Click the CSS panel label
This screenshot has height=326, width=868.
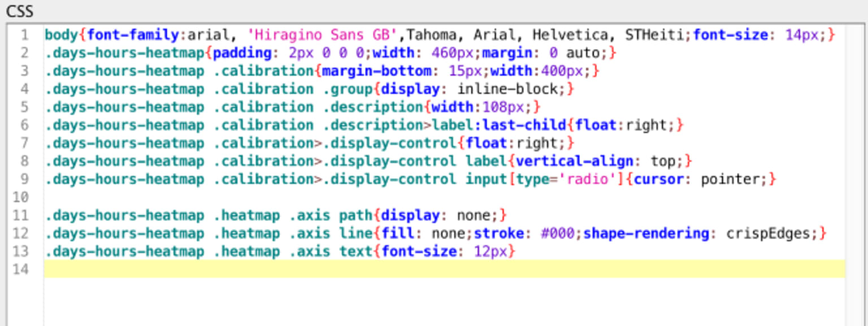click(x=20, y=11)
